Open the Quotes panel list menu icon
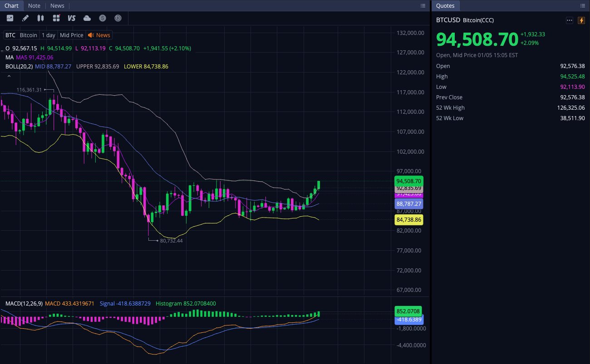The height and width of the screenshot is (364, 590). click(583, 5)
